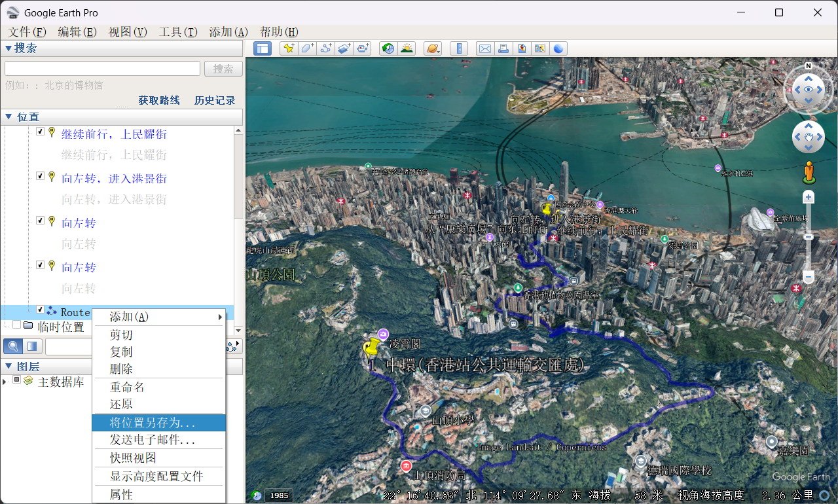This screenshot has height=504, width=838.
Task: Open the 视图(V) menu
Action: (x=128, y=31)
